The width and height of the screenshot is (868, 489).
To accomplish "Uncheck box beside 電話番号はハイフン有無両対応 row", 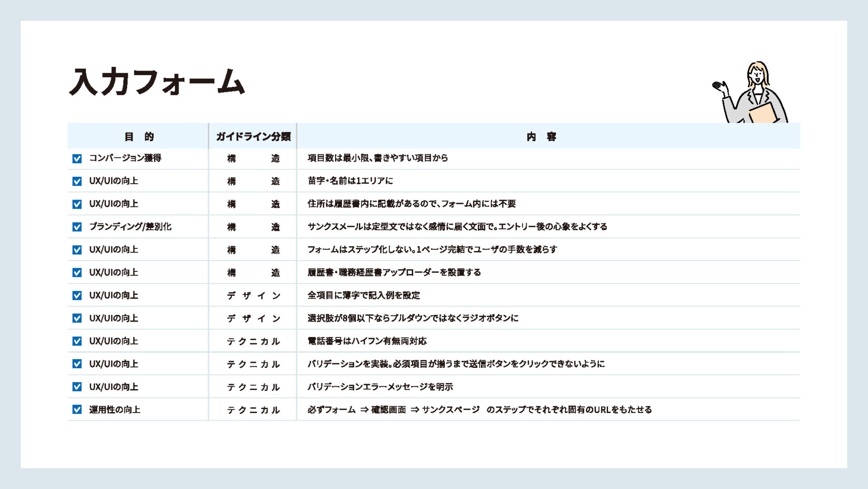I will [x=77, y=341].
